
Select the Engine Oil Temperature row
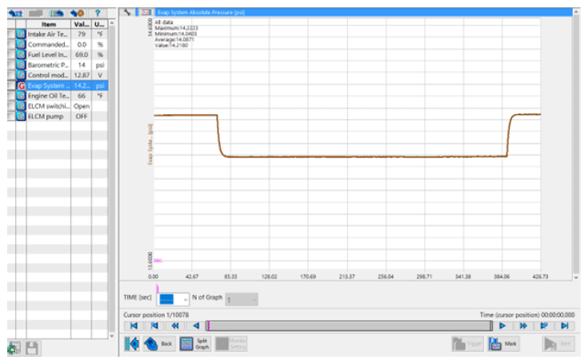48,95
